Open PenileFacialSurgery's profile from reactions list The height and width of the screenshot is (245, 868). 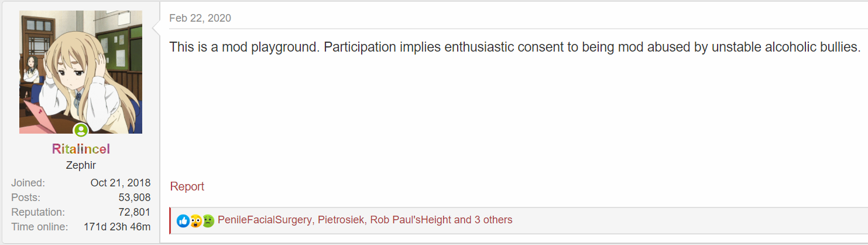[x=265, y=220]
